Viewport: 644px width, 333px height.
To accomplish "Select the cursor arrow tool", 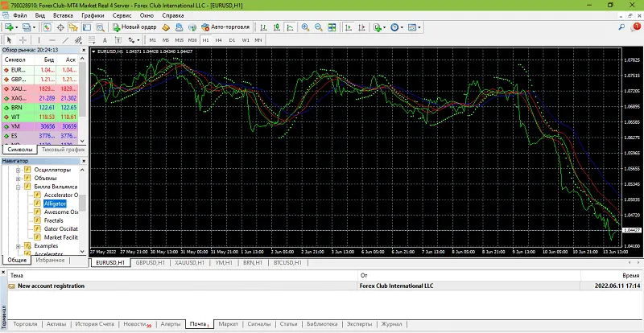I will coord(10,40).
